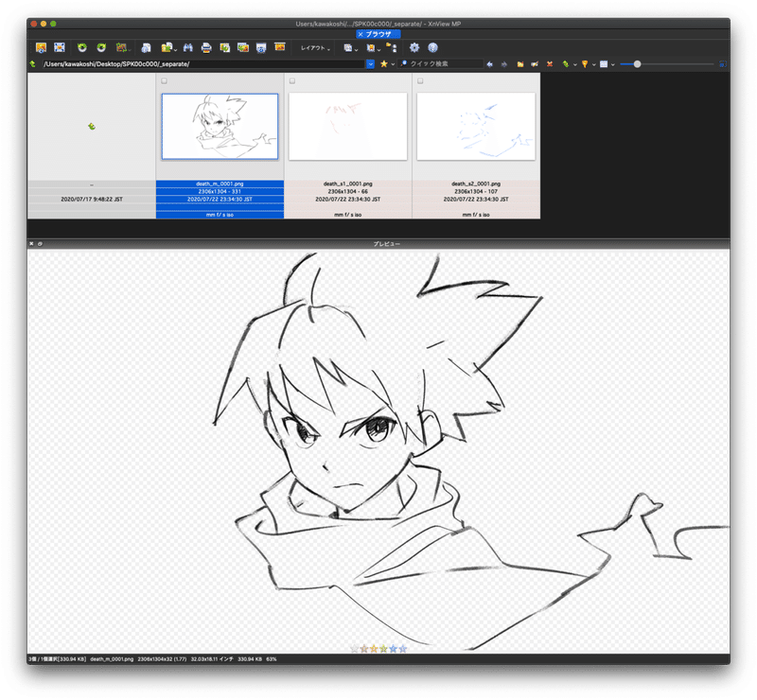Screen dimensions: 757x700
Task: Close the プレビュー preview panel
Action: pyautogui.click(x=31, y=244)
